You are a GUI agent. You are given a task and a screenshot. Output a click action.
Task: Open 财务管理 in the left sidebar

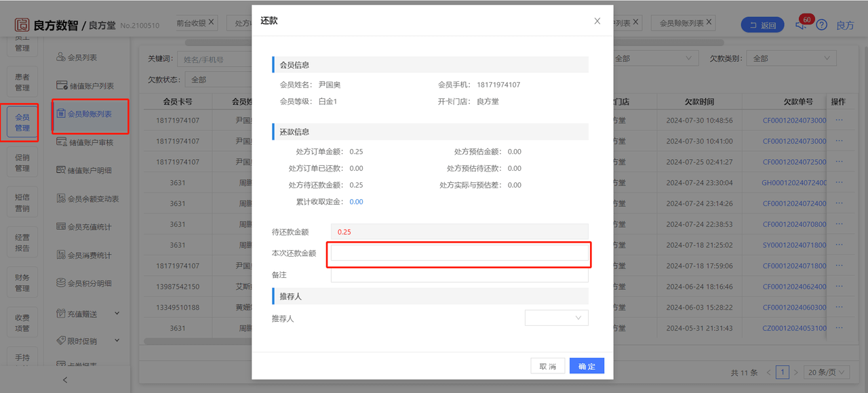point(22,283)
